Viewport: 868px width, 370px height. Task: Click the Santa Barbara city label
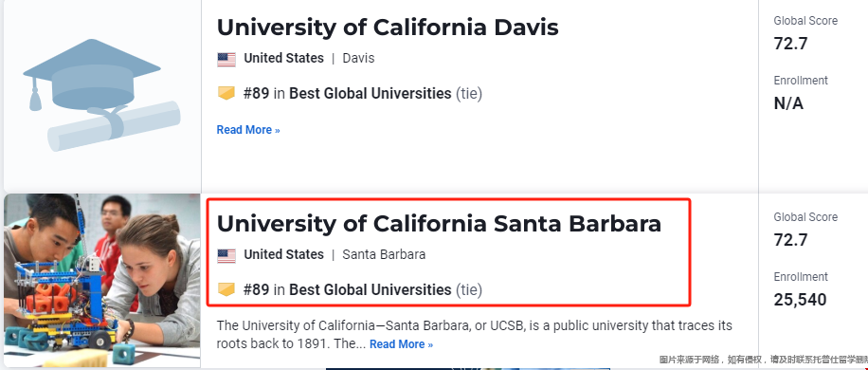(384, 255)
